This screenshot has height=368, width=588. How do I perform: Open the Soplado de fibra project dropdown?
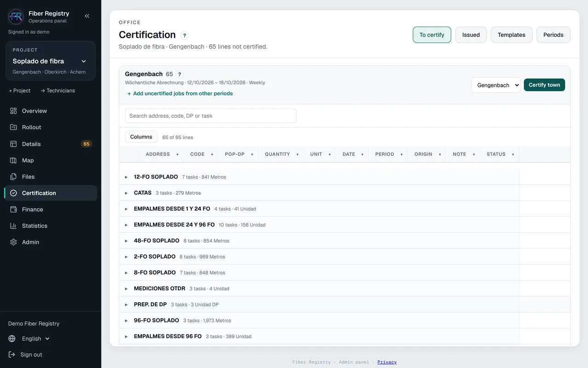51,61
